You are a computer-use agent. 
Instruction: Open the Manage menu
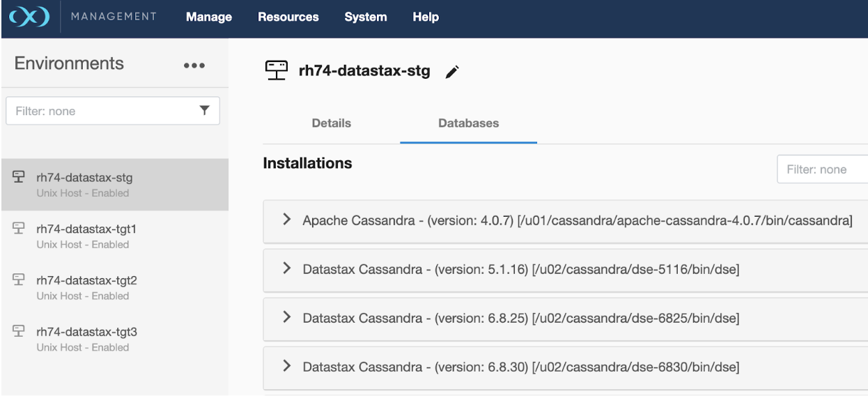(x=209, y=17)
